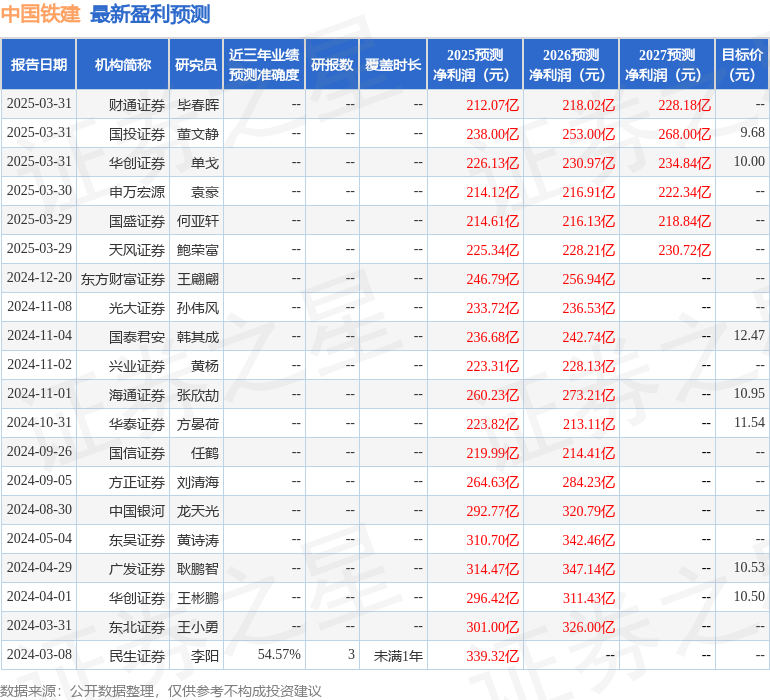Click the date 2024-11-02
The image size is (770, 700).
(39, 364)
